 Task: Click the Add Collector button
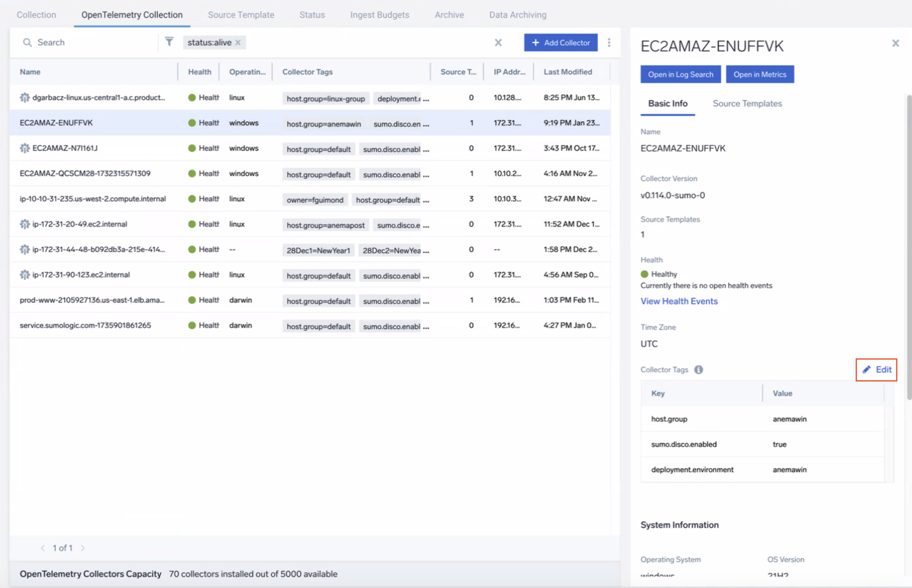tap(560, 43)
